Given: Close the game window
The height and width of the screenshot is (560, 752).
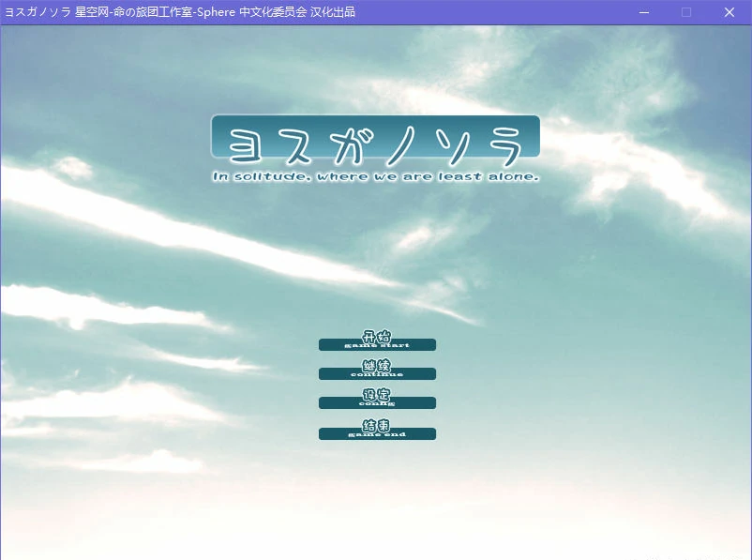Looking at the screenshot, I should tap(729, 12).
